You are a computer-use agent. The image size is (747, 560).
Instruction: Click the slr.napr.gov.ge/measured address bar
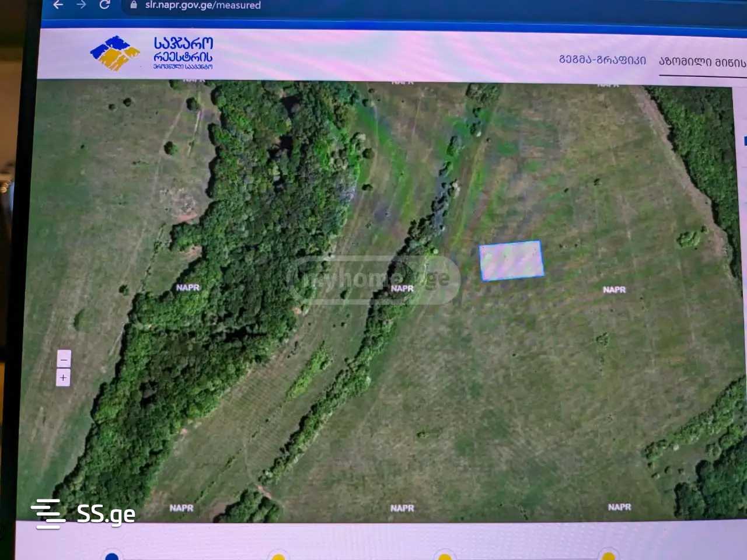203,5
